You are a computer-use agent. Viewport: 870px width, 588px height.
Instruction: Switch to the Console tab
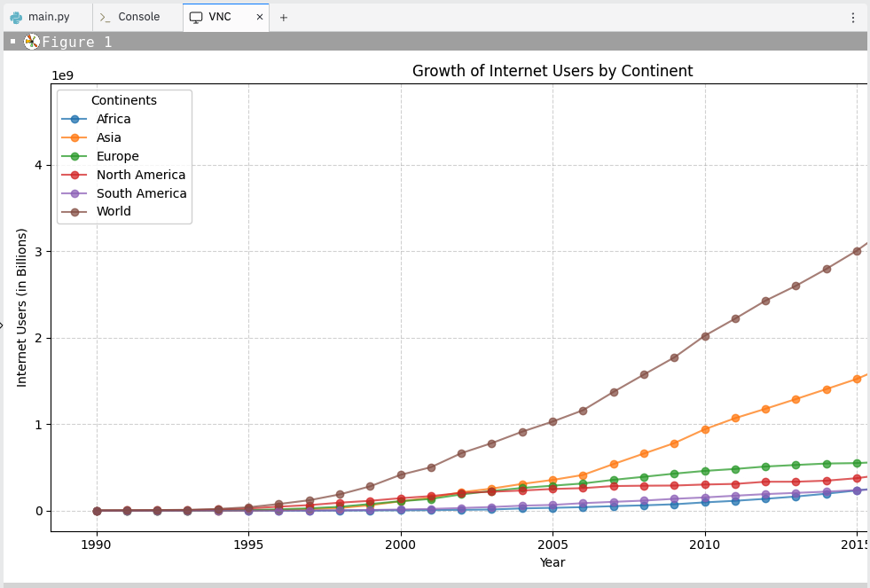click(133, 16)
